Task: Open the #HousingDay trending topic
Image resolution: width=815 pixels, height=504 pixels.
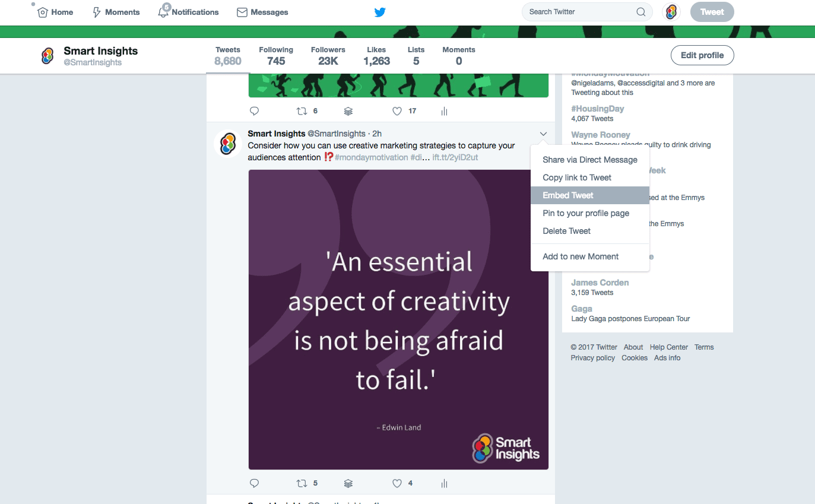Action: pos(597,108)
